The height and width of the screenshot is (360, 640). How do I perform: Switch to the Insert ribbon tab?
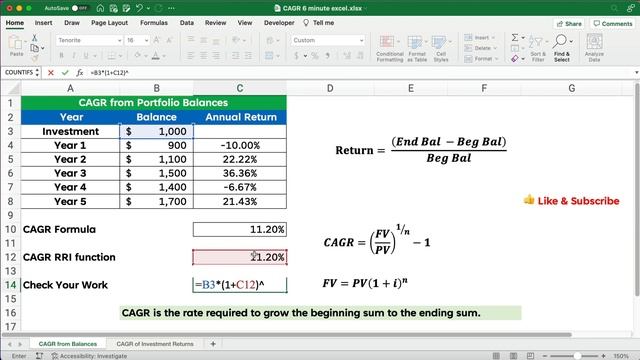(43, 23)
